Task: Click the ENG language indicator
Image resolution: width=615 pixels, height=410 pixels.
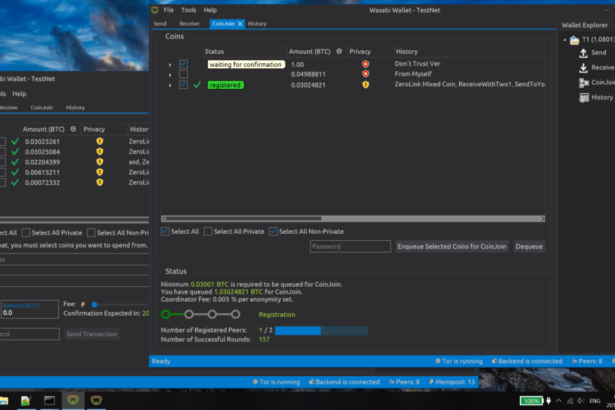Action: tap(595, 401)
